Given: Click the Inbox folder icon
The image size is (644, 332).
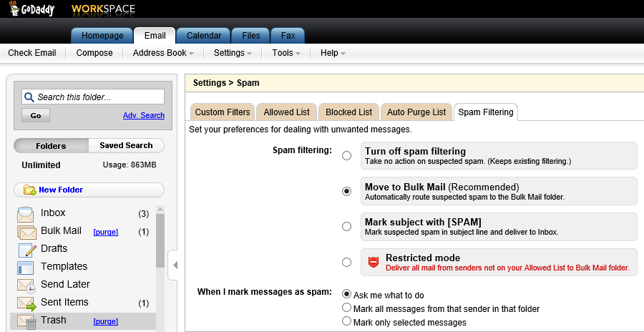Looking at the screenshot, I should coord(26,213).
